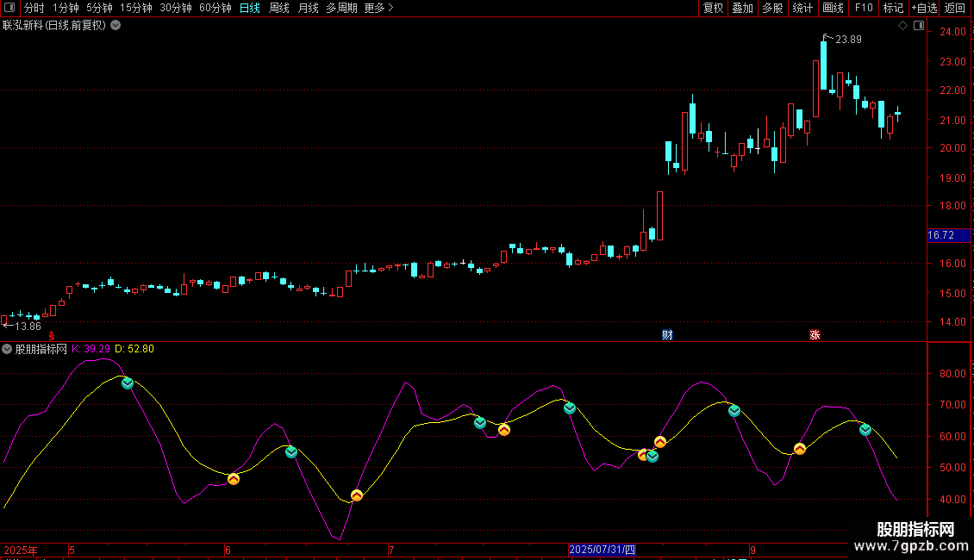Click the diamond icon in the chart's top-right corner
974x560 pixels.
(x=903, y=26)
